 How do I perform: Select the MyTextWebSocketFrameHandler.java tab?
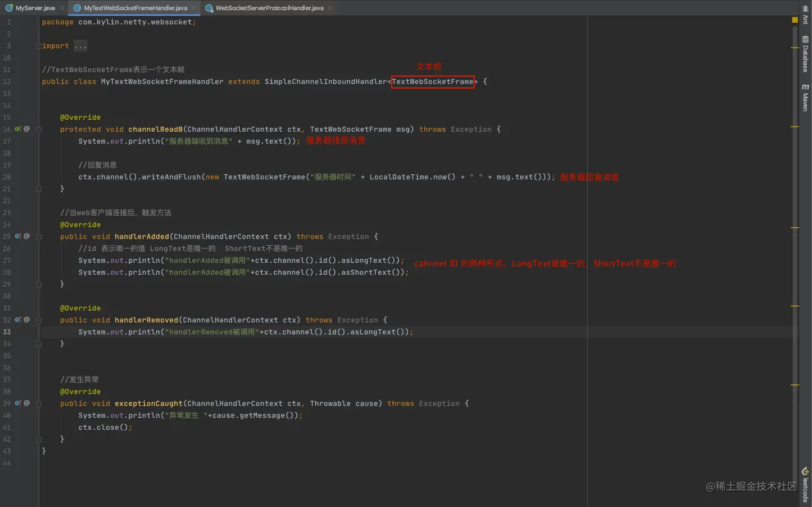(135, 8)
